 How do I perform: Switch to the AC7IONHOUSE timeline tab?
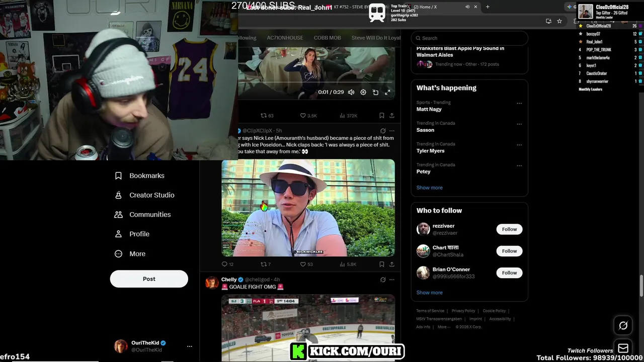coord(285,38)
